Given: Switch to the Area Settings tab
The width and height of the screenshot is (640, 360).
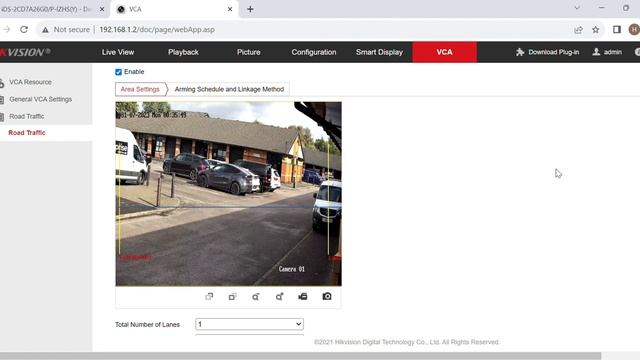Looking at the screenshot, I should (x=140, y=89).
